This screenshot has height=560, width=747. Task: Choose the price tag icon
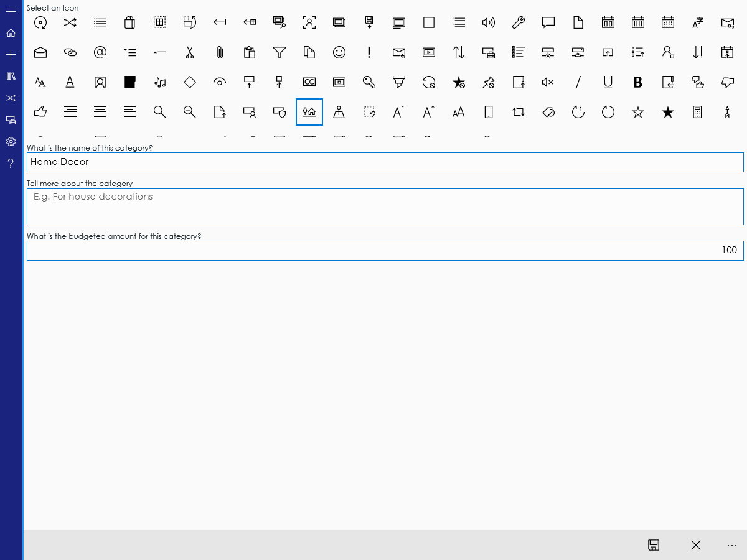coord(548,112)
